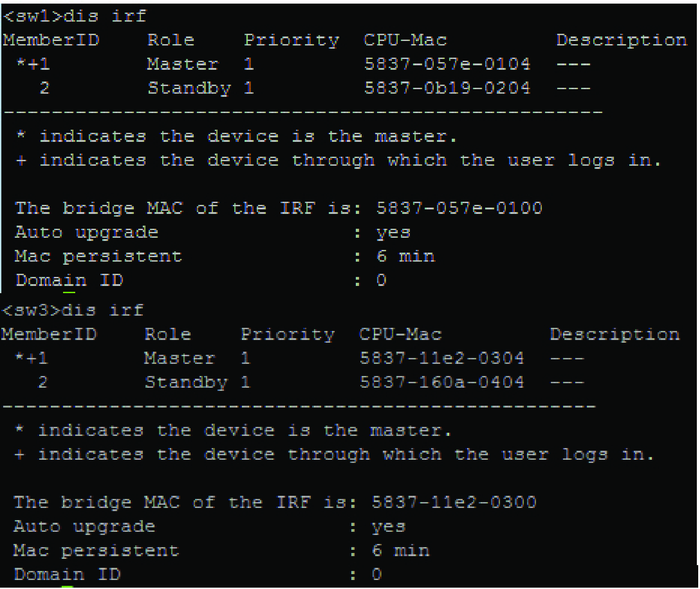The height and width of the screenshot is (589, 700).
Task: Click the green cursor below sw3 Domain ID
Action: pos(67,587)
